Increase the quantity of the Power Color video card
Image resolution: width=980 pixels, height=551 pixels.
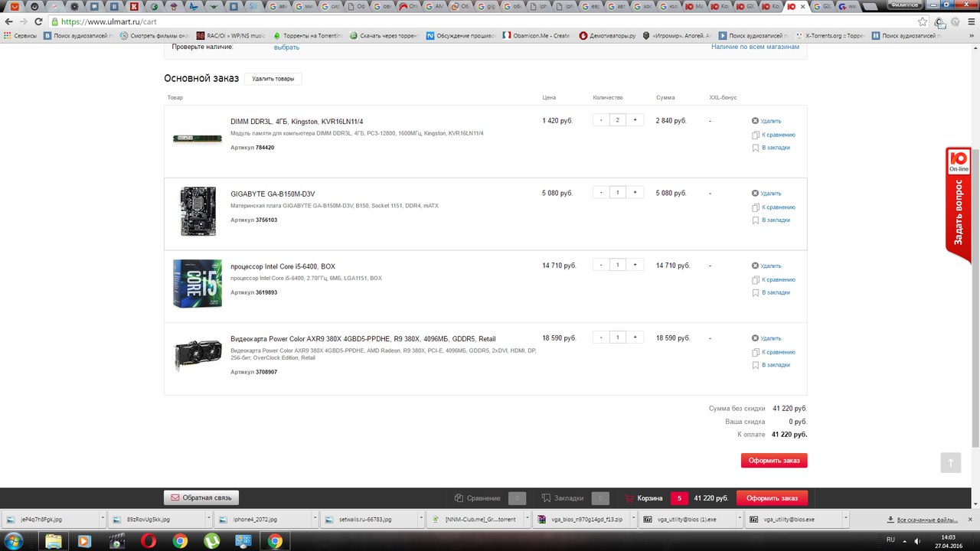coord(635,337)
